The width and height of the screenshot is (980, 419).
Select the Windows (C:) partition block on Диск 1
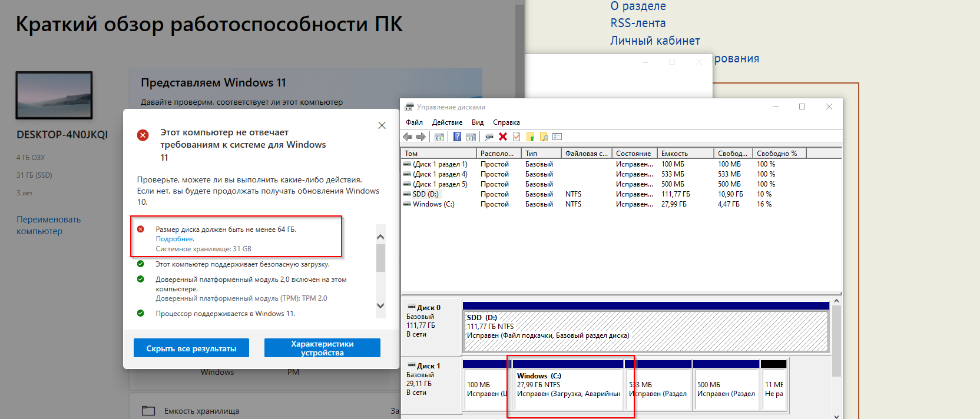click(568, 385)
